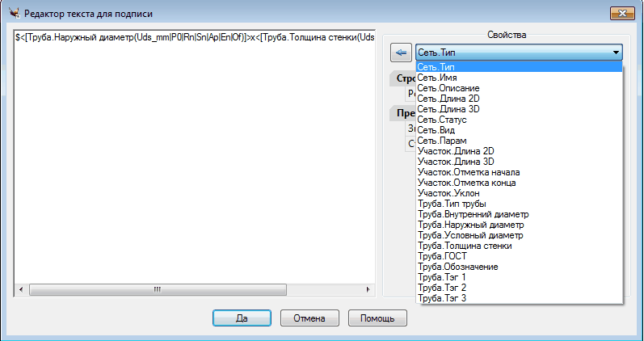
Task: Choose Труба.Тип трубы option
Action: pyautogui.click(x=452, y=204)
